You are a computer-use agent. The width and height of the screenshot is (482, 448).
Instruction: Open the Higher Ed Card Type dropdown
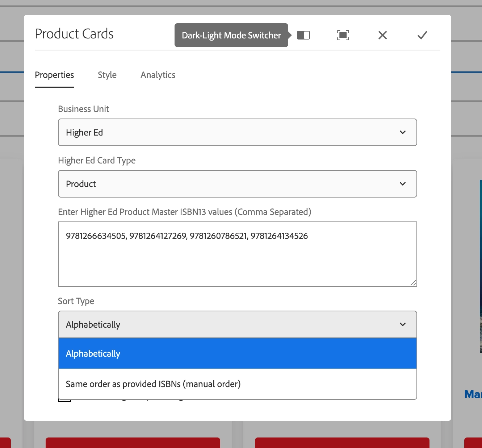(x=237, y=184)
